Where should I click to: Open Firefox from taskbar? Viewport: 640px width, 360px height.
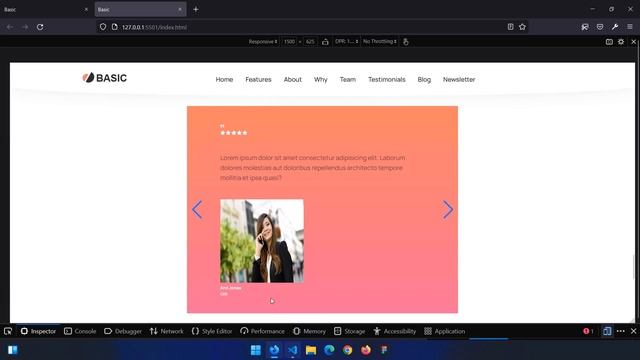tap(366, 350)
